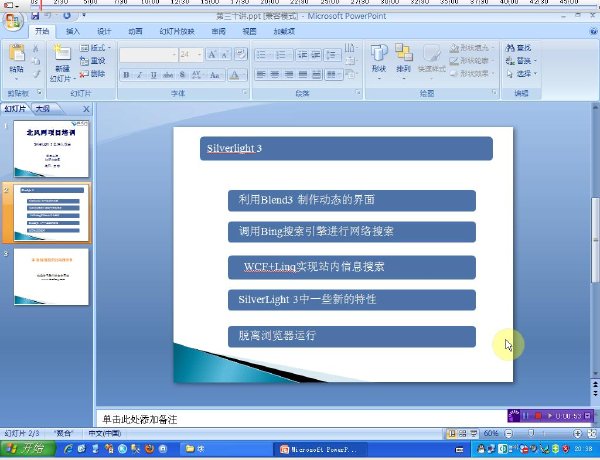The width and height of the screenshot is (600, 460).
Task: Click the Cut scissors icon
Action: click(x=36, y=48)
